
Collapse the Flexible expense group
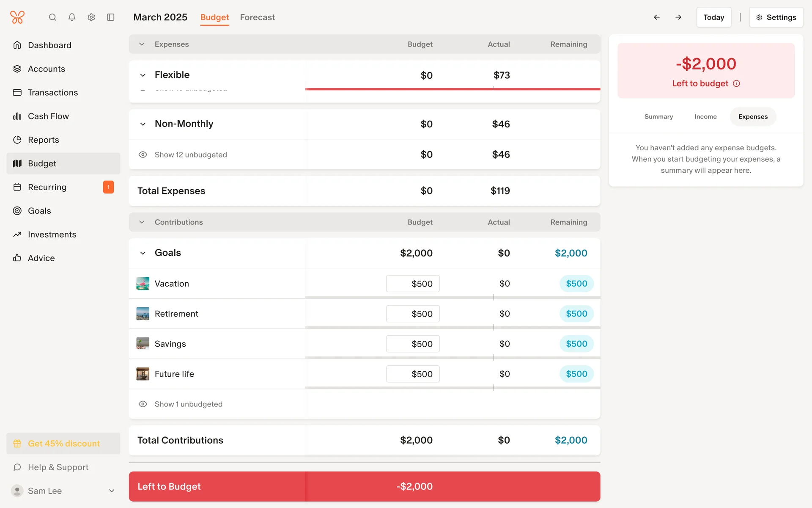pyautogui.click(x=143, y=75)
